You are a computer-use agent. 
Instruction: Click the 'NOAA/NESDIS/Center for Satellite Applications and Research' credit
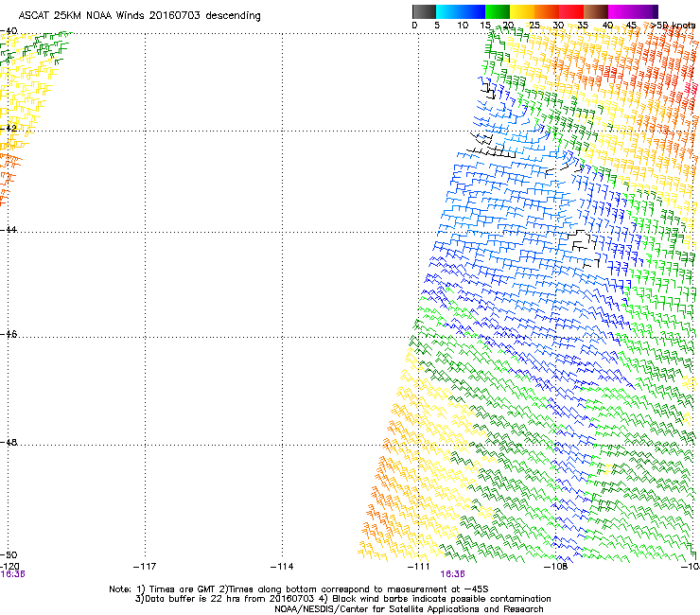point(409,609)
